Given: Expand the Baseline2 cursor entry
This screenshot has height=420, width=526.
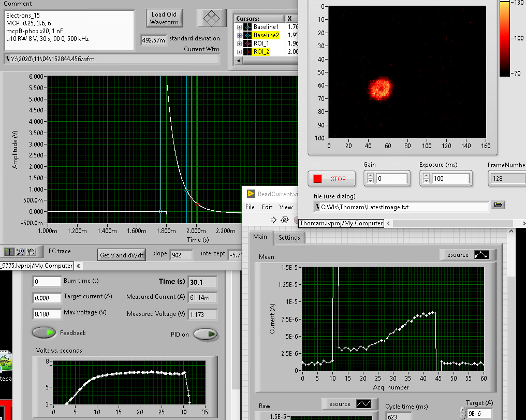Looking at the screenshot, I should (239, 35).
